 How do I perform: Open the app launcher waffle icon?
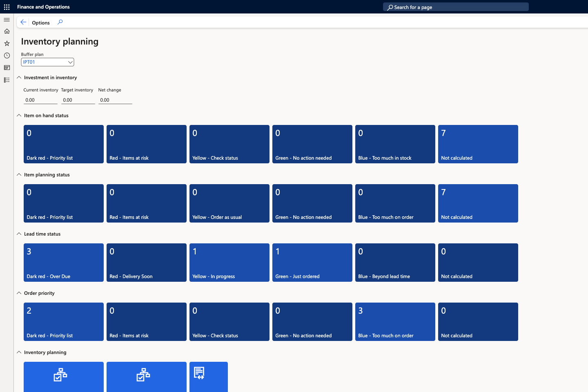[x=7, y=7]
